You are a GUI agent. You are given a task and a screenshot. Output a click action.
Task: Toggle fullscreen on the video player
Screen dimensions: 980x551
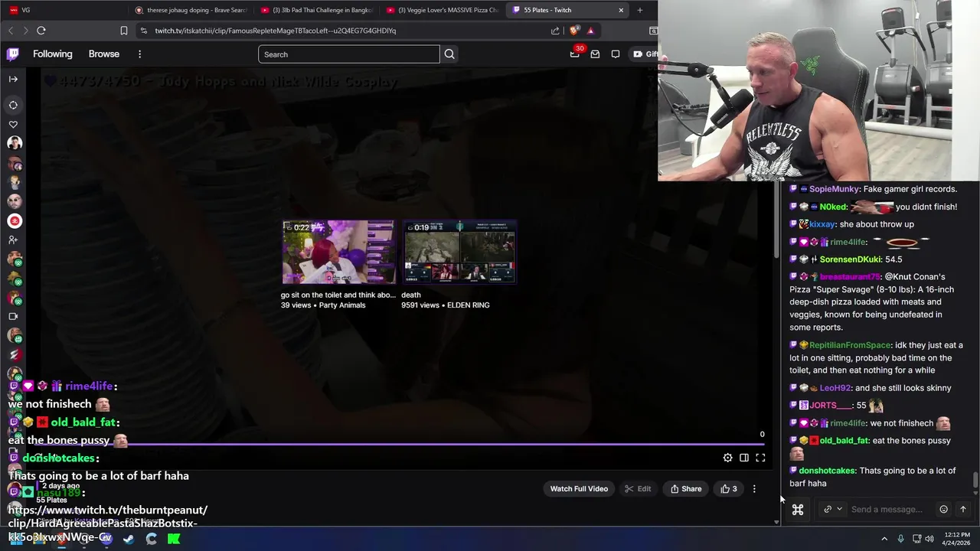[760, 458]
